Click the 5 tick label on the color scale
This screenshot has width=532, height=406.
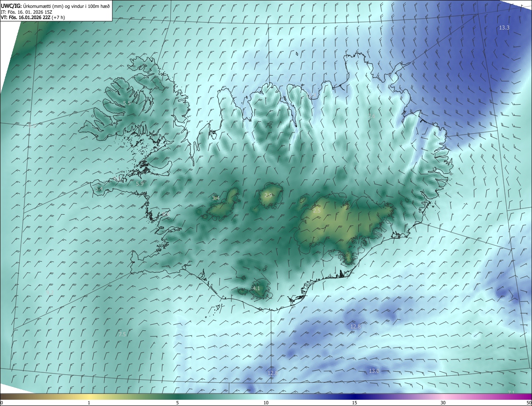pos(177,403)
